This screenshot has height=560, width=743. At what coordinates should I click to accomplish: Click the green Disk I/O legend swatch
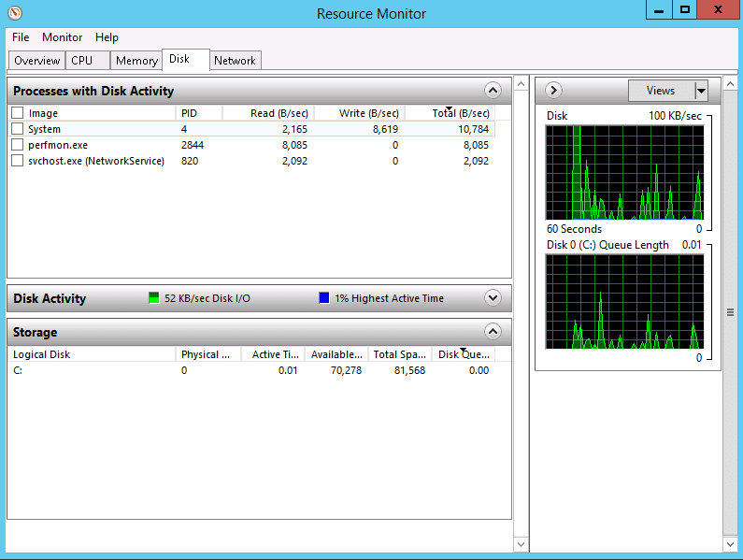point(154,298)
